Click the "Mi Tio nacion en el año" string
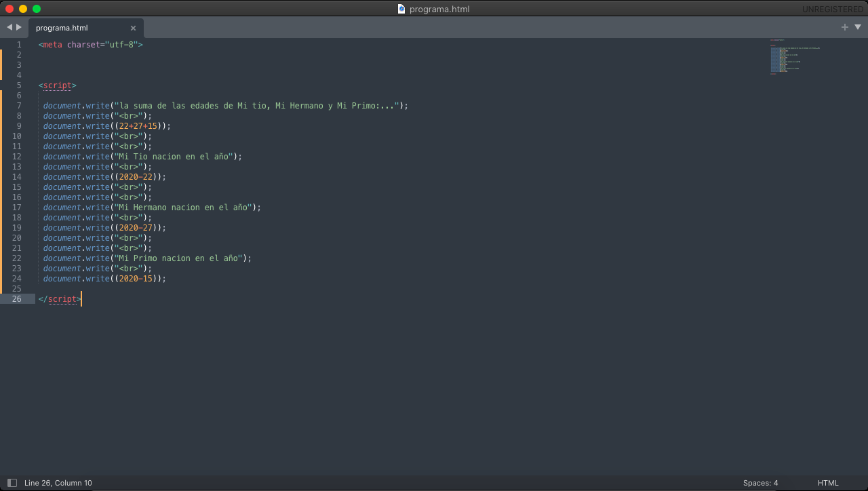This screenshot has width=868, height=491. (x=176, y=157)
